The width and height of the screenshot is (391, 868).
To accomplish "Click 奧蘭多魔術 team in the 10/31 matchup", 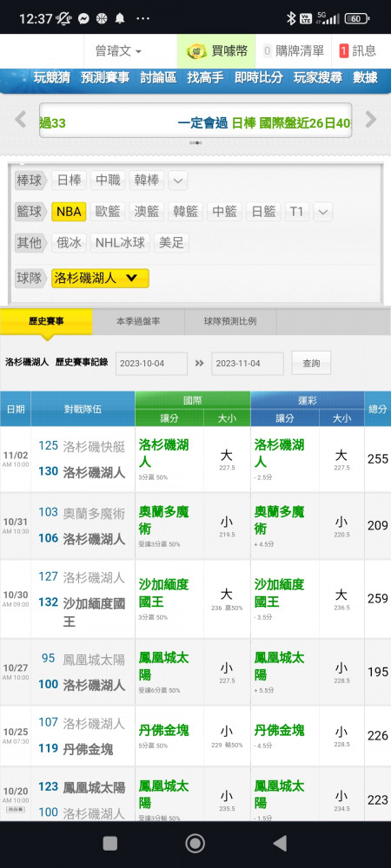I will (x=94, y=513).
